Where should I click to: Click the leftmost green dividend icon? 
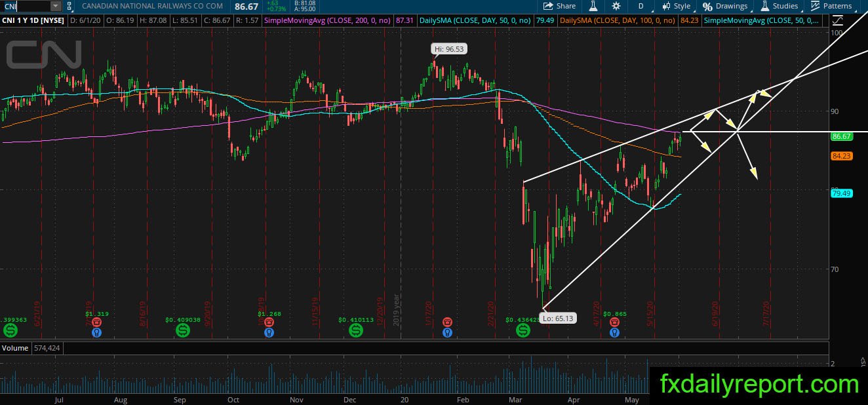tap(10, 332)
